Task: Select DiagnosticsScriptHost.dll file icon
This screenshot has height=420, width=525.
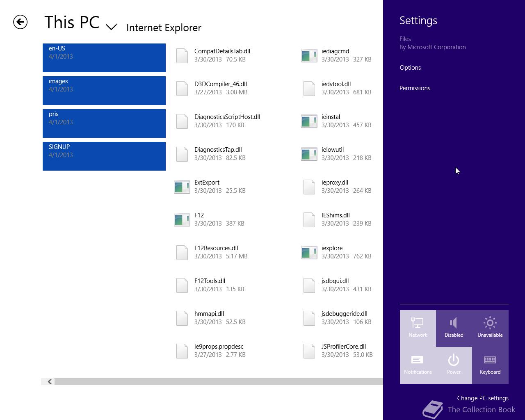Action: tap(182, 121)
